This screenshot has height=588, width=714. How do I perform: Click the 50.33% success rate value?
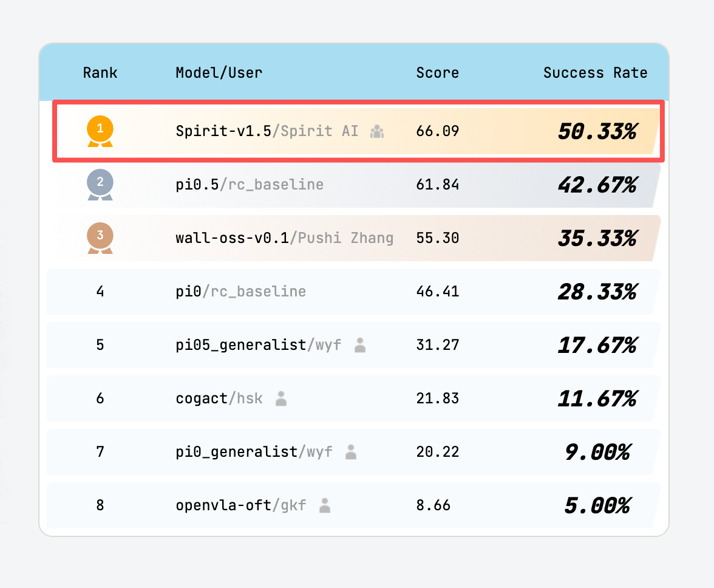coord(597,131)
